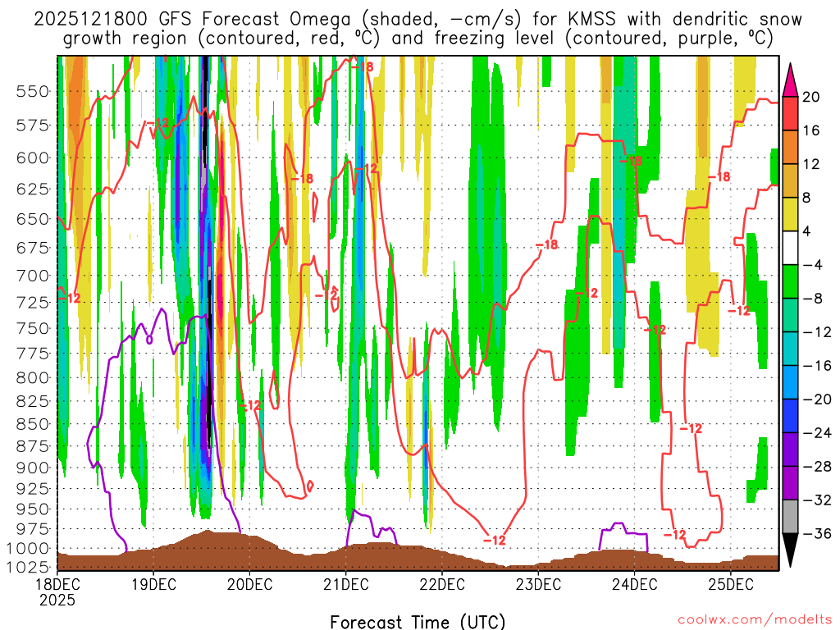Click the 925 pressure level label

tap(33, 489)
